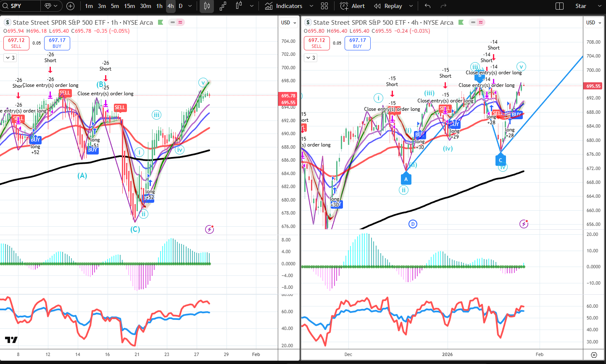The width and height of the screenshot is (606, 364).
Task: Click the hollow candles chart icon
Action: (x=239, y=6)
